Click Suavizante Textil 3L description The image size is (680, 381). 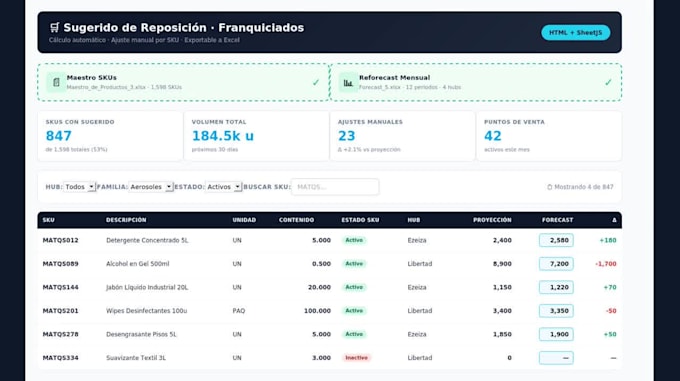pos(136,358)
